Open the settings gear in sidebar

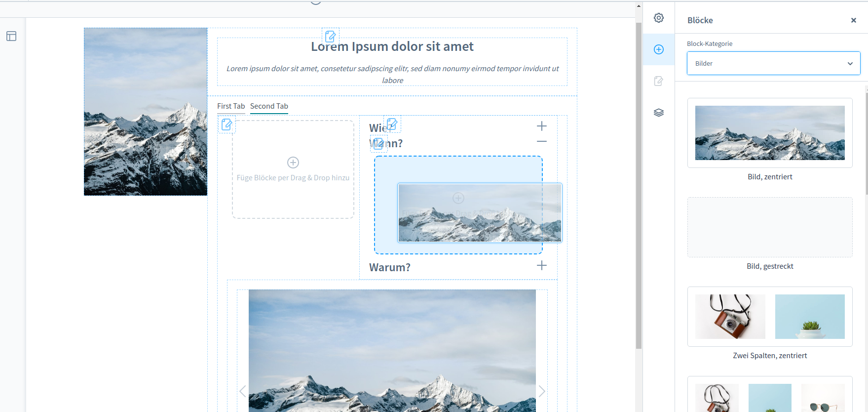(658, 18)
